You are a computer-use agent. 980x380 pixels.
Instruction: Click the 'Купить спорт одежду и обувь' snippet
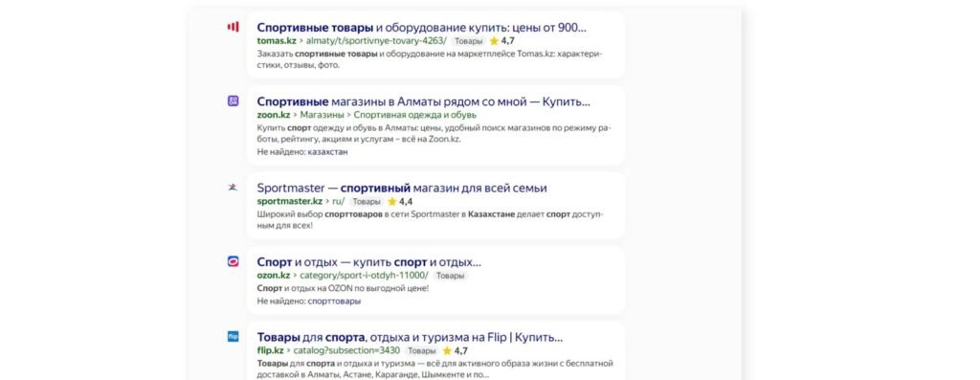(434, 134)
